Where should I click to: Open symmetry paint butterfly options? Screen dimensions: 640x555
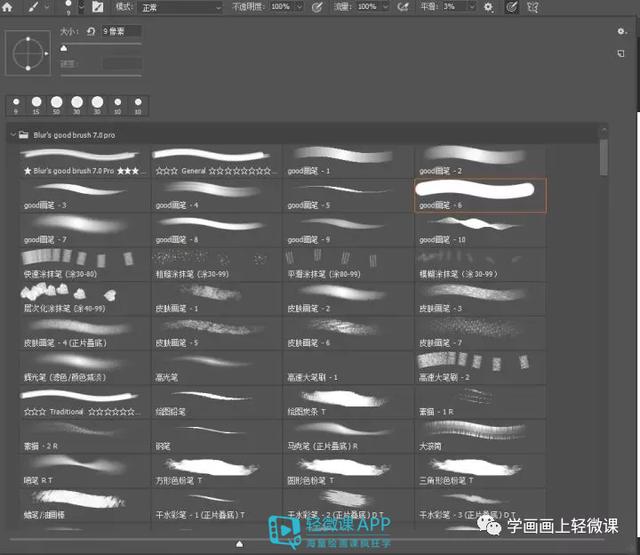click(x=533, y=7)
